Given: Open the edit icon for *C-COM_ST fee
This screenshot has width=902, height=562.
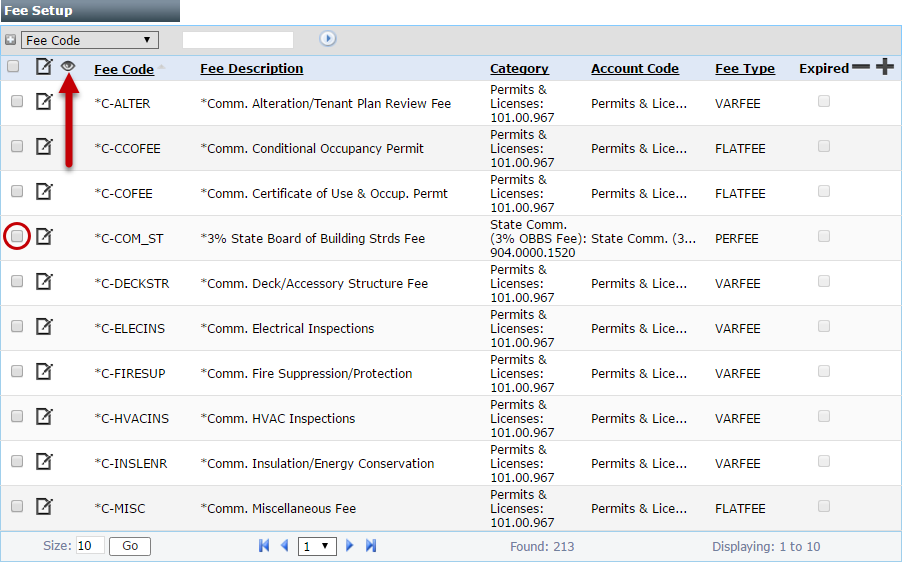Looking at the screenshot, I should [x=44, y=236].
